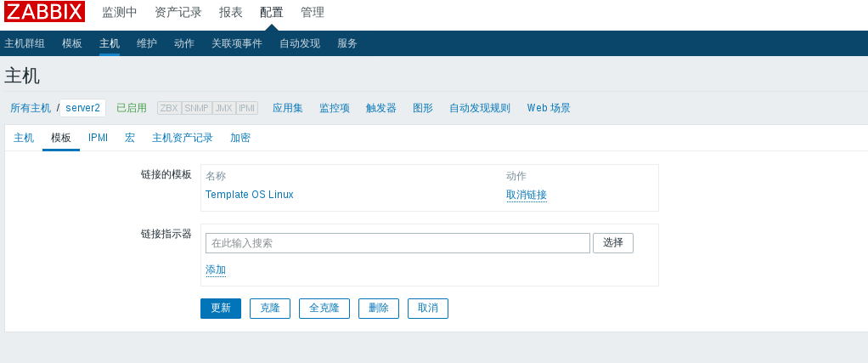
Task: Open the 应用集 link
Action: (287, 108)
